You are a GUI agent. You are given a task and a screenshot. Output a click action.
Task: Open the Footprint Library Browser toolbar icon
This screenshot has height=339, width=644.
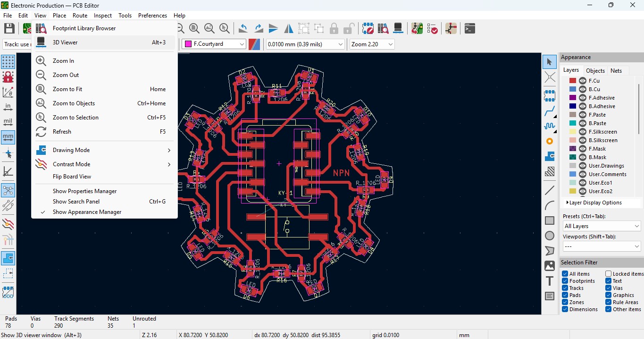(x=383, y=28)
